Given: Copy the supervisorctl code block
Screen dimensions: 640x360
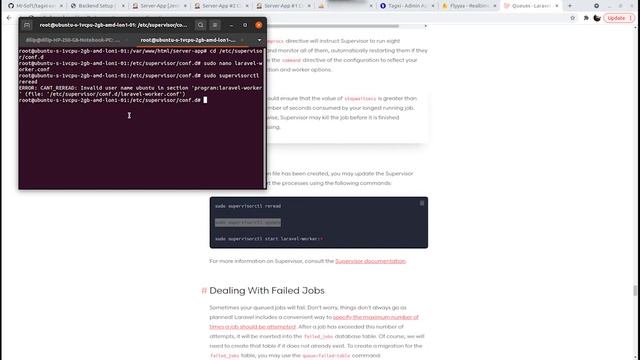Looking at the screenshot, I should 422,203.
